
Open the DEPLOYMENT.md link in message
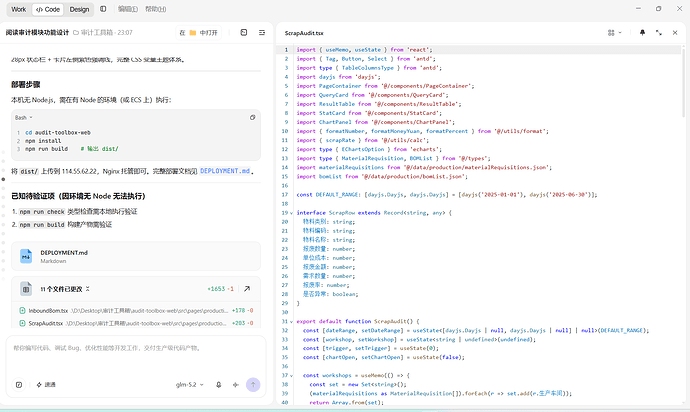click(x=225, y=171)
